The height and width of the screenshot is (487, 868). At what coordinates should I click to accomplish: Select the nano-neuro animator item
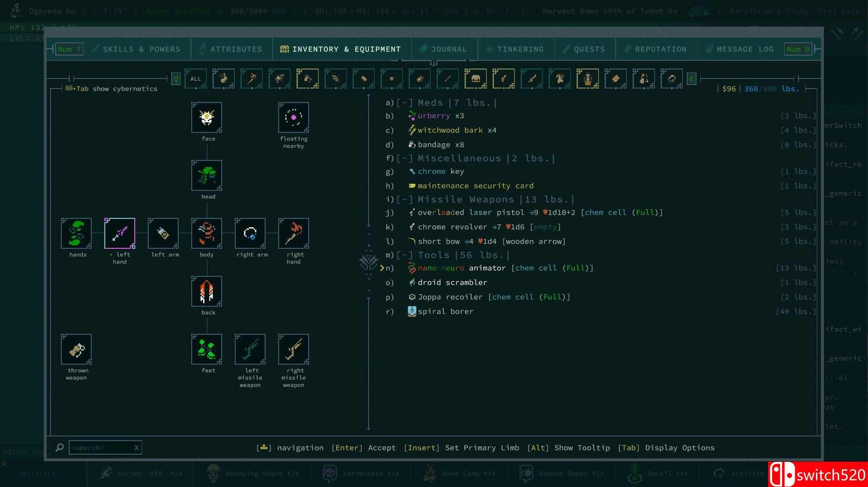pyautogui.click(x=462, y=268)
